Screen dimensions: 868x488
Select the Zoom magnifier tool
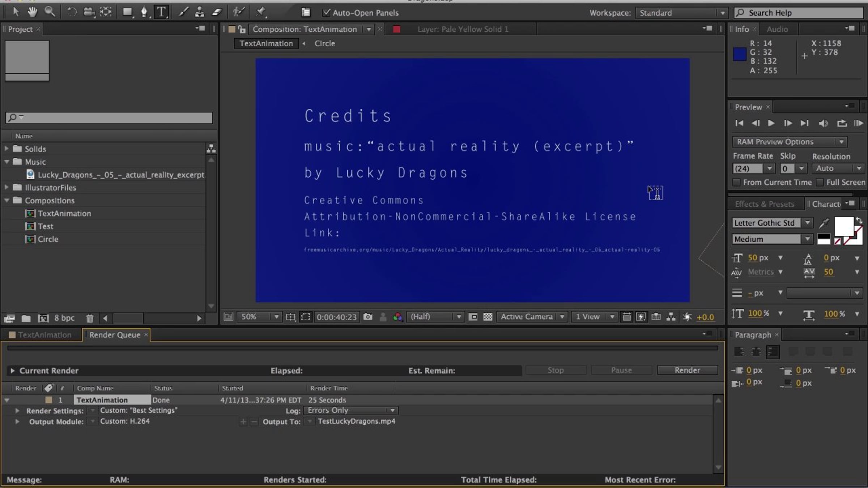click(50, 12)
